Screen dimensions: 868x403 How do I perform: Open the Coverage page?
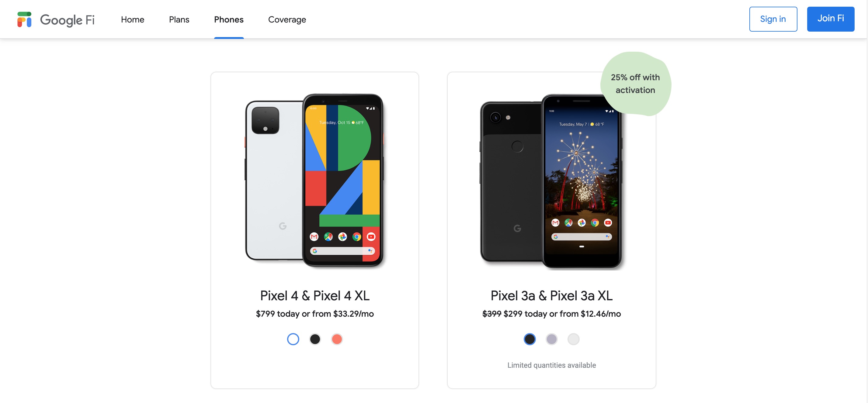[287, 19]
